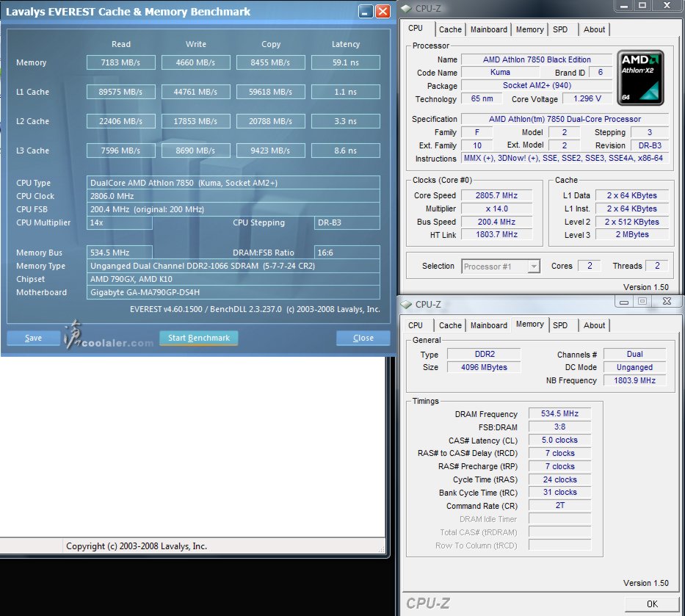Click the active Memory tab in the lower CPU-Z window
Image resolution: width=685 pixels, height=616 pixels.
pos(529,325)
